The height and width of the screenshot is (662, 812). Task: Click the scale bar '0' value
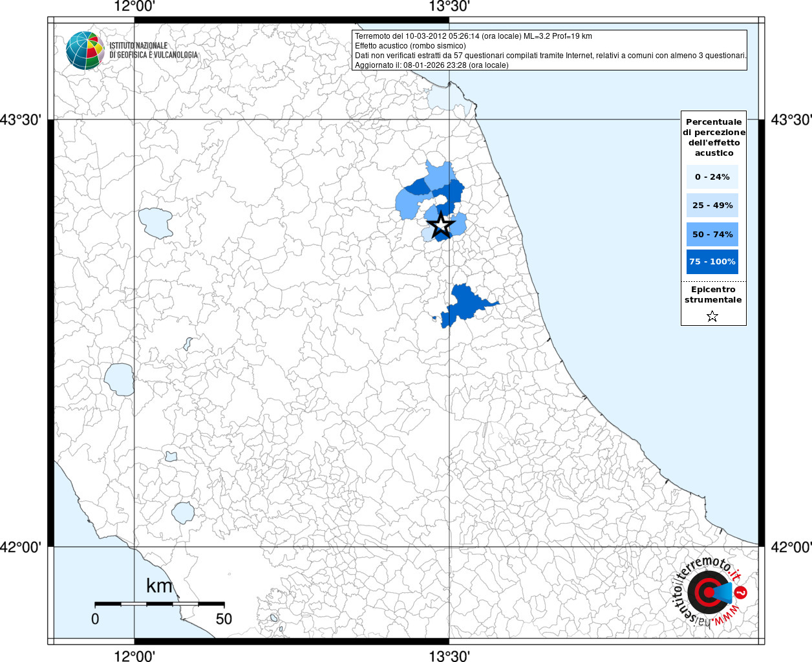click(95, 619)
